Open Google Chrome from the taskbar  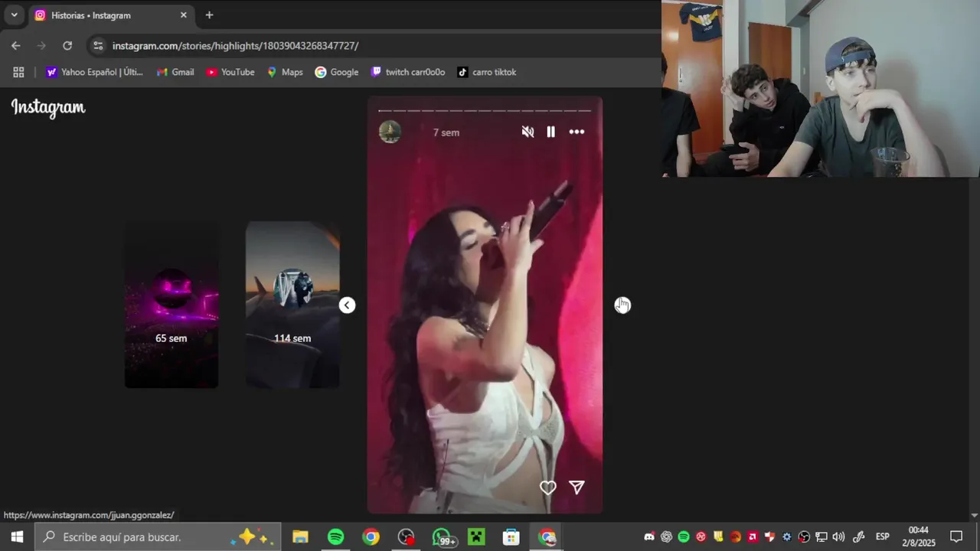371,537
